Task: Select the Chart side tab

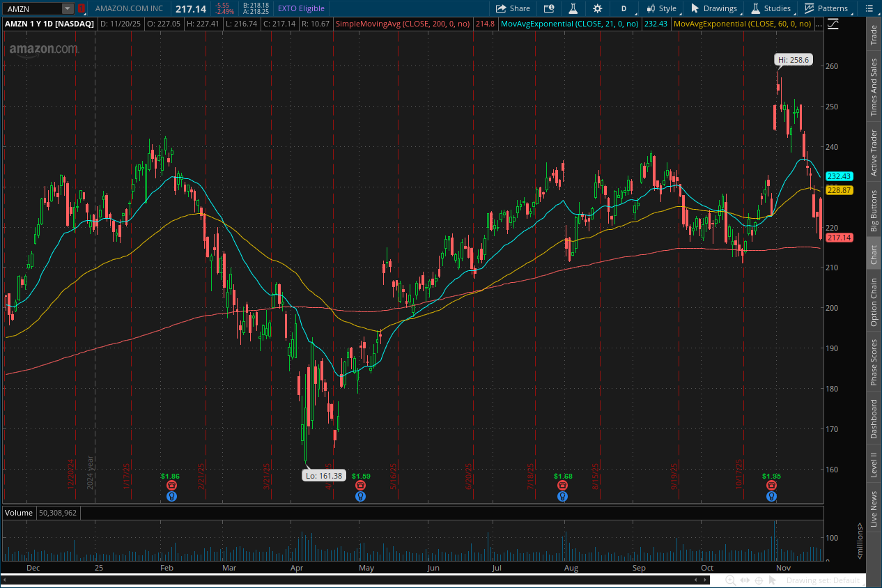Action: tap(874, 254)
